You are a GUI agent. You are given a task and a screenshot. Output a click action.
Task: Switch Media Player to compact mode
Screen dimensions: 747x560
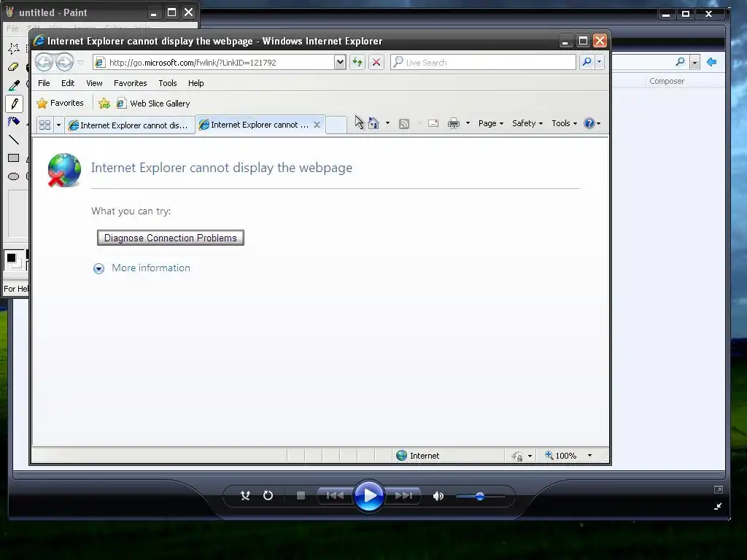coord(719,507)
